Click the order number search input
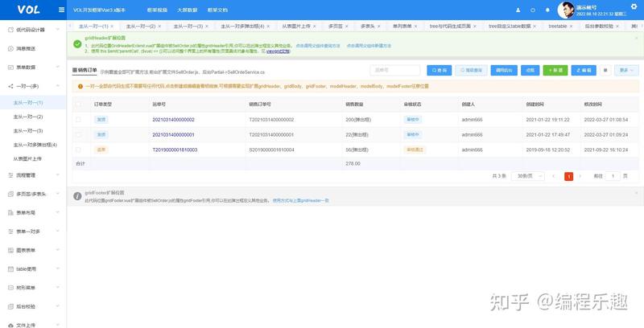Screen dimensions: 644x328 coord(395,70)
